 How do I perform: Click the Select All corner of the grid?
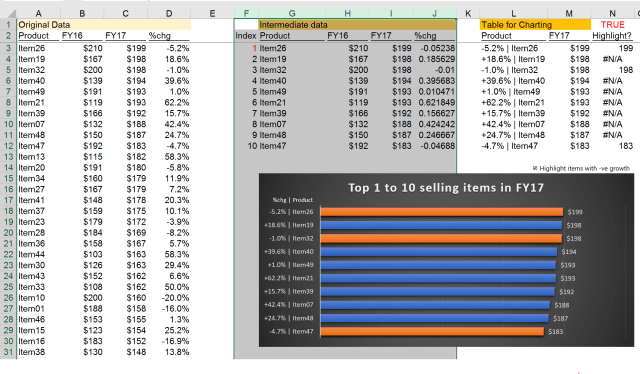[8, 13]
